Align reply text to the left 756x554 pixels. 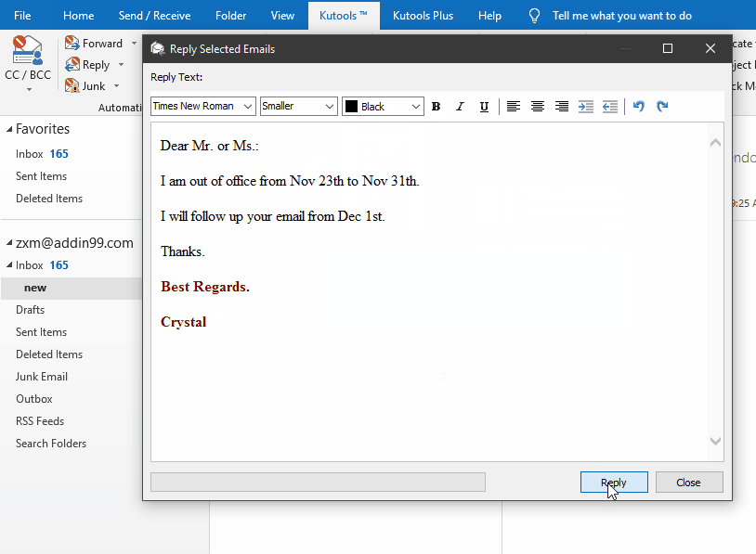tap(514, 106)
